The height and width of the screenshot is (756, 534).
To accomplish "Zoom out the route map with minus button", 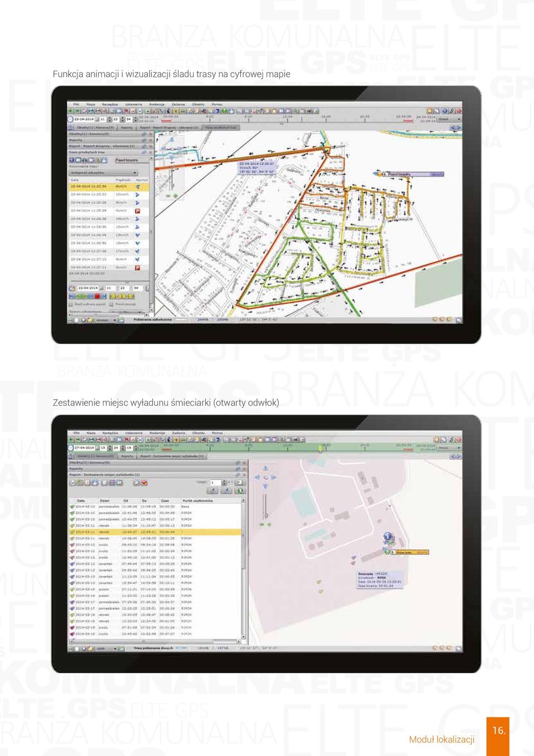I will pyautogui.click(x=169, y=195).
